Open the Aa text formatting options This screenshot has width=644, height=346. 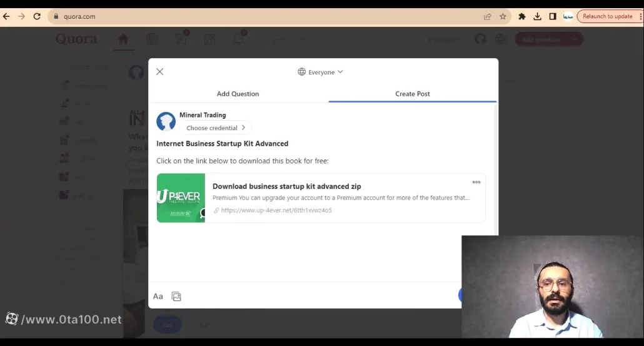(x=158, y=297)
